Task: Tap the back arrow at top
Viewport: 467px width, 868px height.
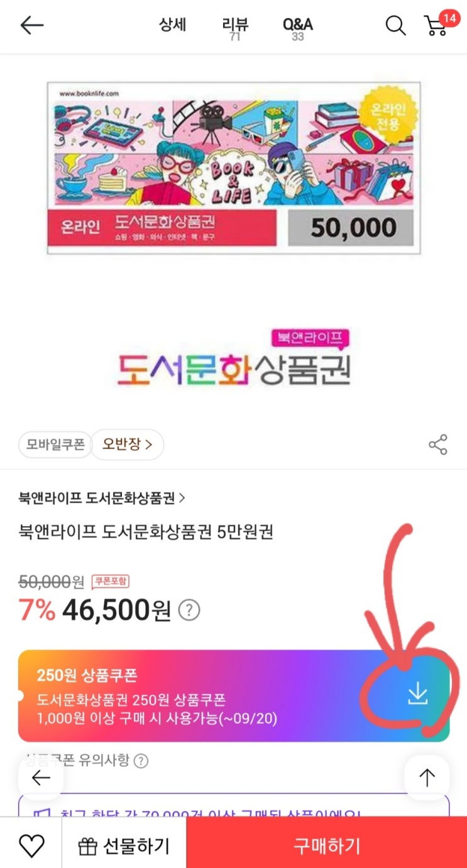Action: point(31,25)
